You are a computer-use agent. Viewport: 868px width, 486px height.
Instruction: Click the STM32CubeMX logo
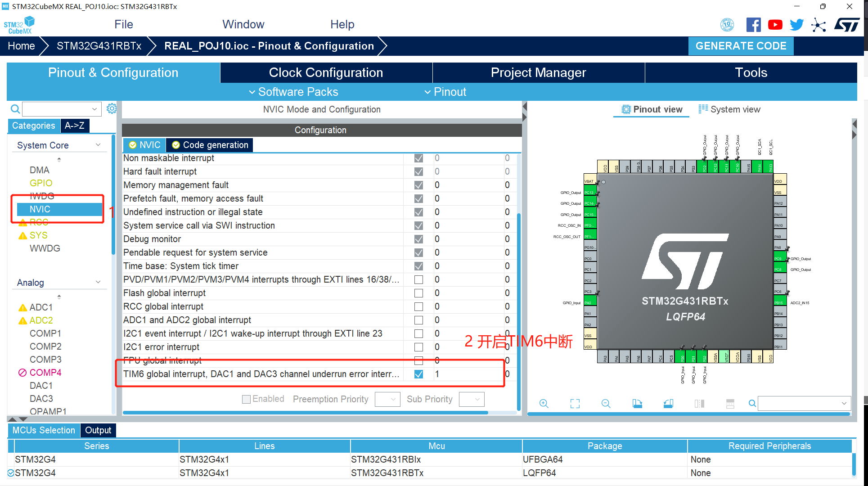19,25
